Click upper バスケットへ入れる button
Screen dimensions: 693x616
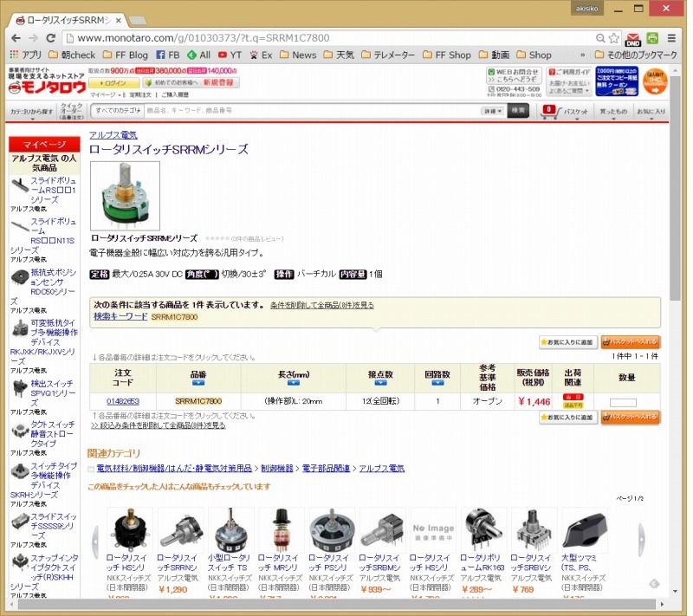click(631, 342)
